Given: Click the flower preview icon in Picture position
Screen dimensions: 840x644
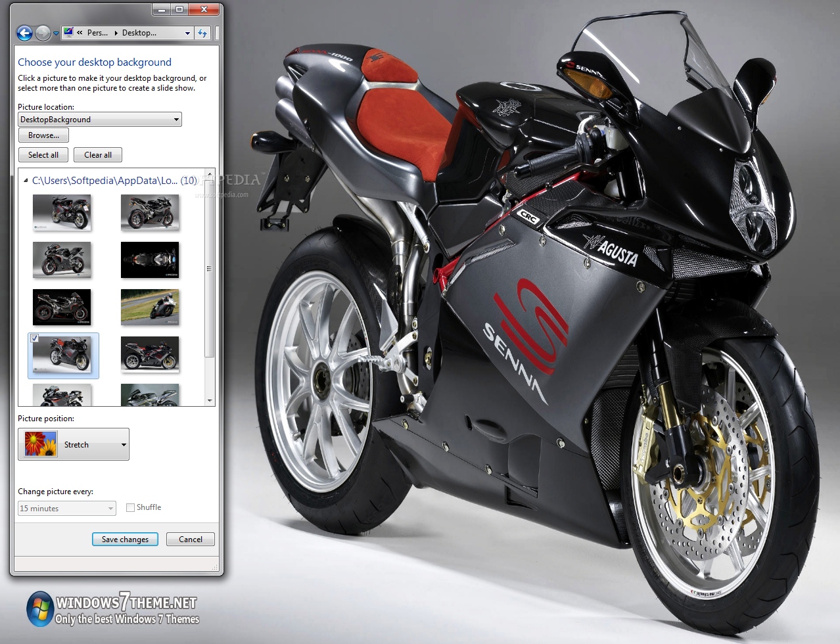Looking at the screenshot, I should (41, 444).
